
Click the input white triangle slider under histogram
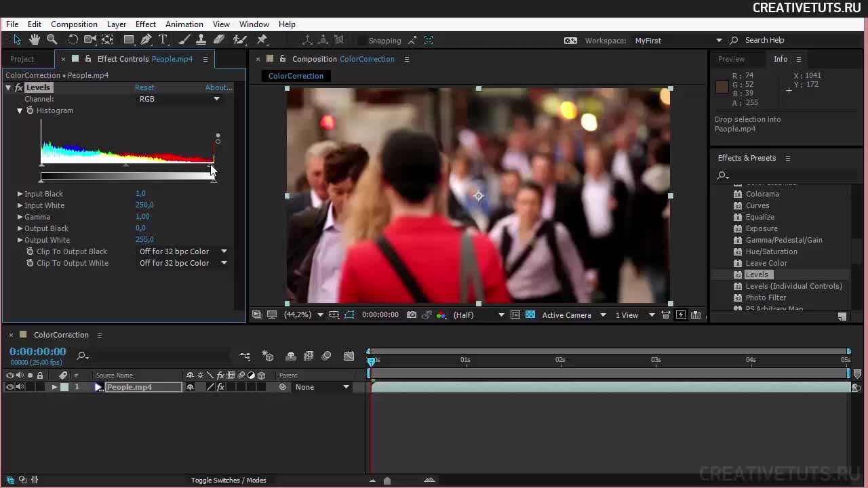(x=210, y=165)
